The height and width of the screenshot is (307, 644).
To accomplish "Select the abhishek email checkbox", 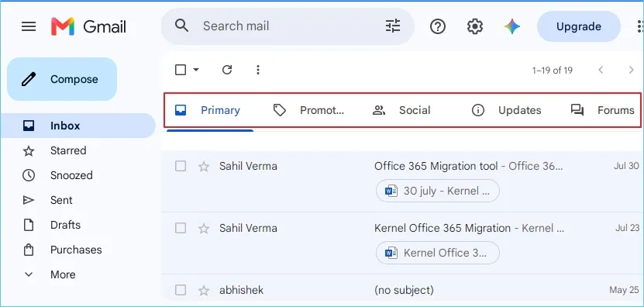I will coord(181,290).
